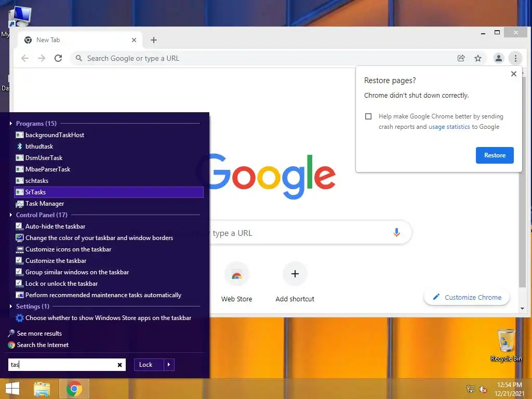Click the voice search microphone icon
The image size is (532, 399).
point(396,233)
